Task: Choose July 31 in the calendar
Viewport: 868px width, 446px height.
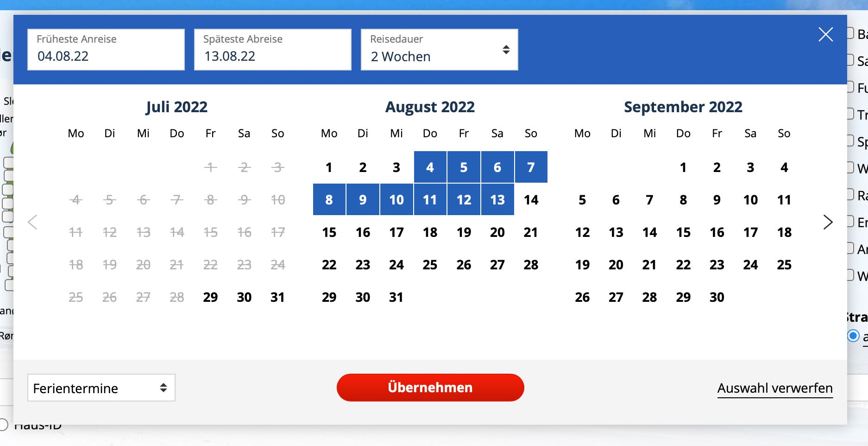Action: (x=277, y=297)
